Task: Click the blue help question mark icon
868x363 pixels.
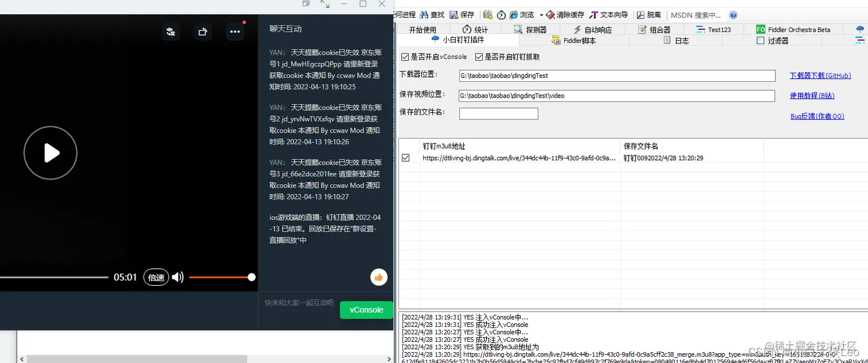Action: 733,15
